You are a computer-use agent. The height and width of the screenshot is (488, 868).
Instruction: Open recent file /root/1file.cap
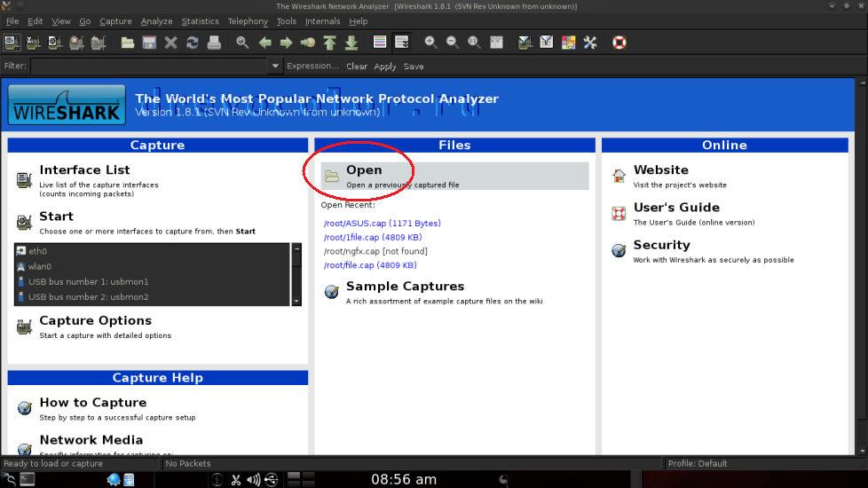point(373,238)
